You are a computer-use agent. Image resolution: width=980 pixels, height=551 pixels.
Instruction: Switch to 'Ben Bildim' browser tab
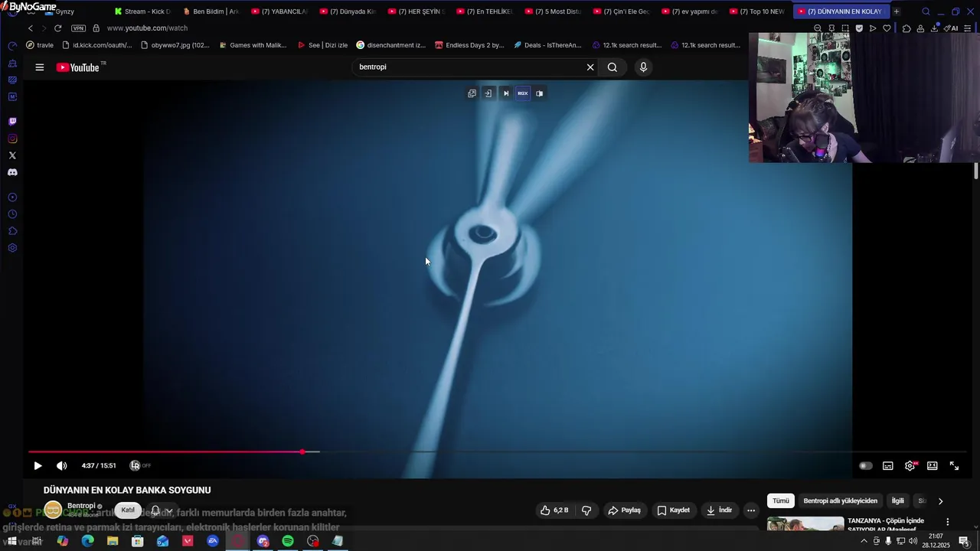pyautogui.click(x=211, y=11)
